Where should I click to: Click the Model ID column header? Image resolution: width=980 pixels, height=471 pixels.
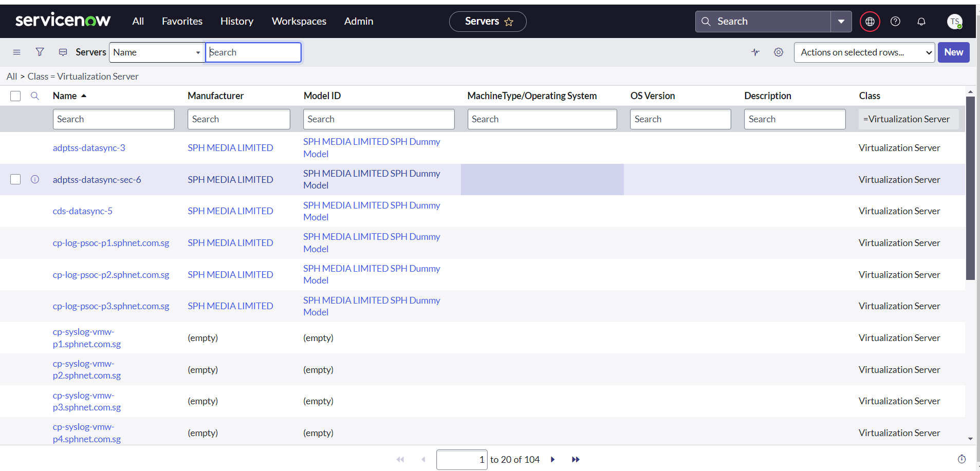[322, 96]
